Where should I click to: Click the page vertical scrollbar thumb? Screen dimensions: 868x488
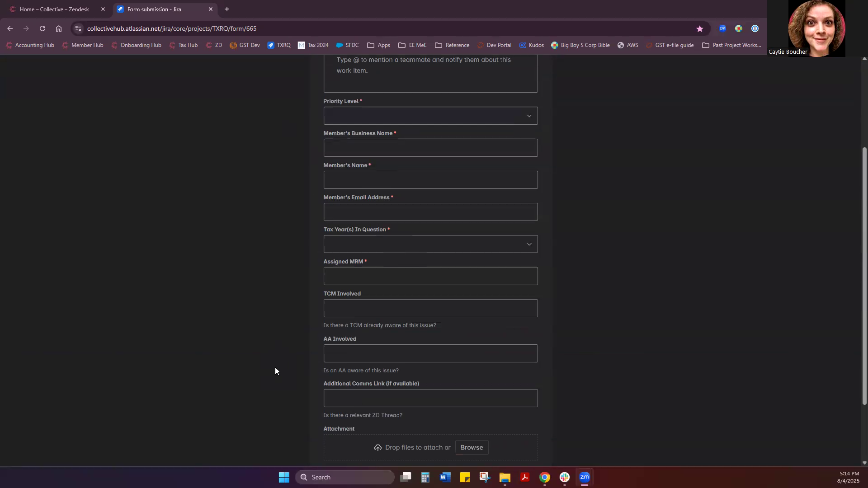coord(864,276)
